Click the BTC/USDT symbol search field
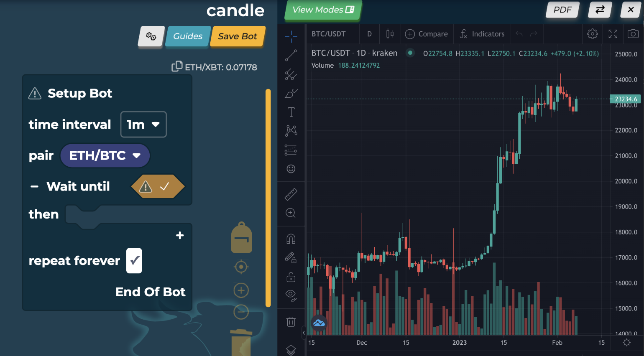Screen dimensions: 644x356 (x=329, y=34)
